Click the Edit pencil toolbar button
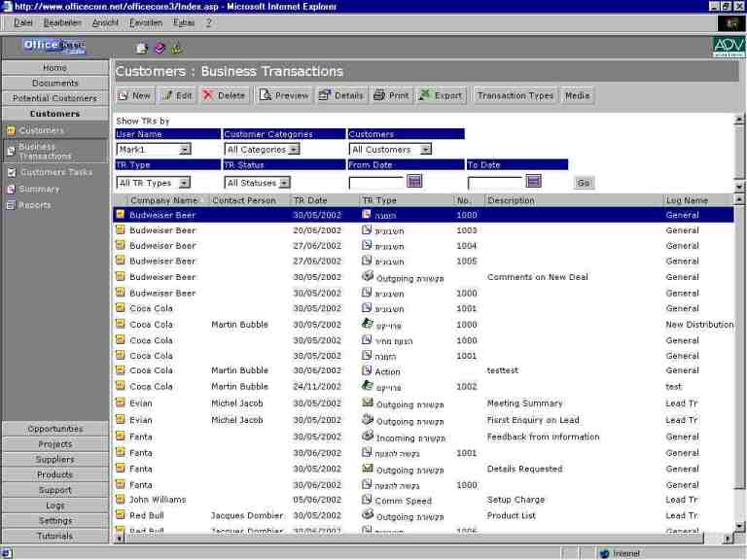747x560 pixels. tap(176, 95)
